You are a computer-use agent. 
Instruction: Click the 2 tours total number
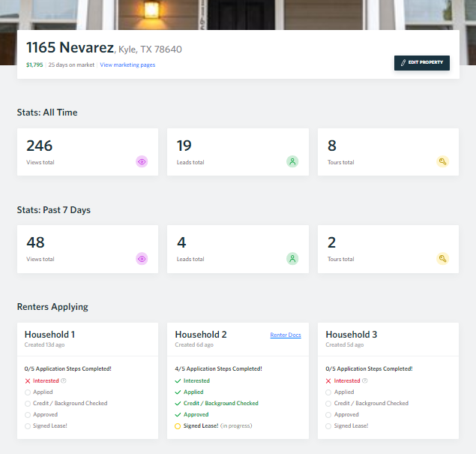(x=331, y=242)
